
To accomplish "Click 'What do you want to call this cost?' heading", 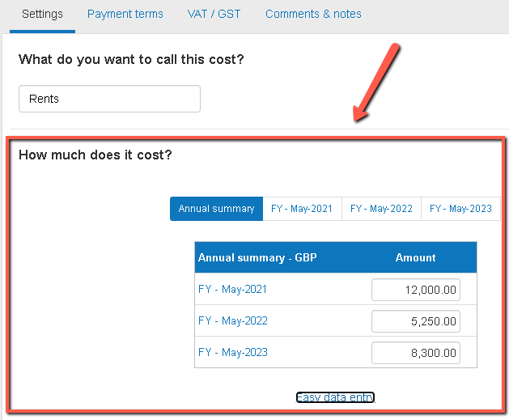I will [x=131, y=59].
